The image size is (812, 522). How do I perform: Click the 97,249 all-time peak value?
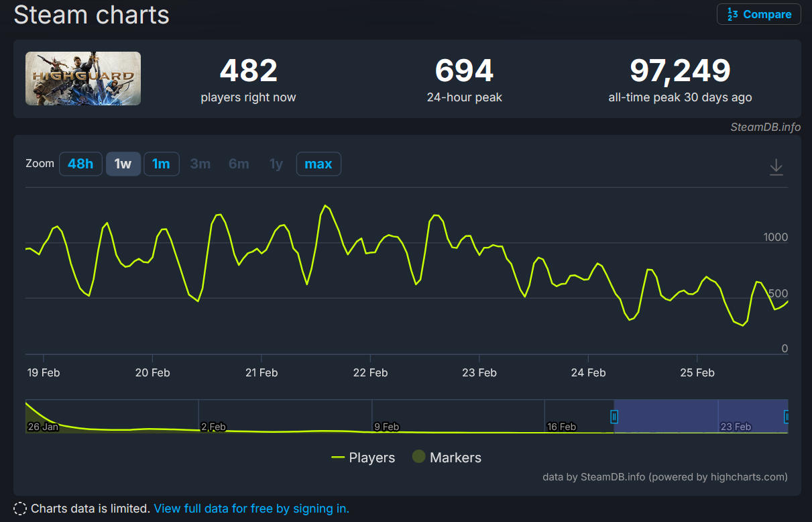click(x=680, y=70)
